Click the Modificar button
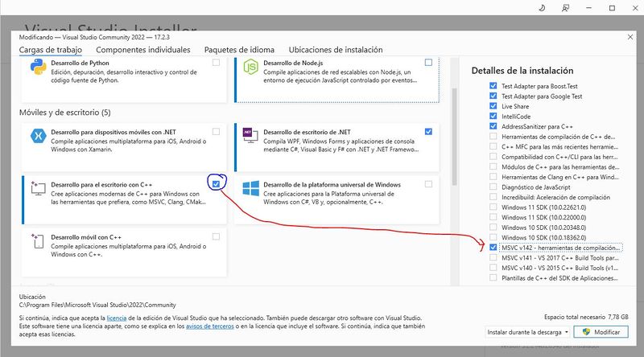The height and width of the screenshot is (357, 644). (601, 332)
